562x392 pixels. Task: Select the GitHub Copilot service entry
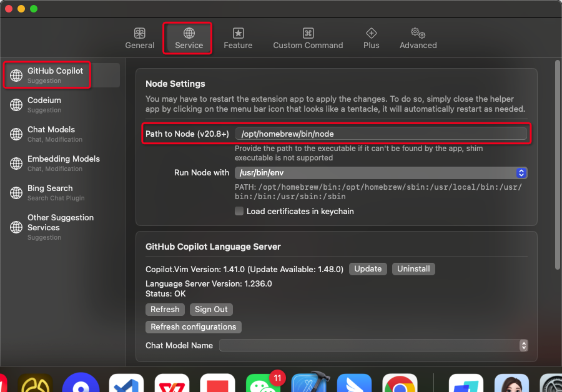click(x=62, y=76)
